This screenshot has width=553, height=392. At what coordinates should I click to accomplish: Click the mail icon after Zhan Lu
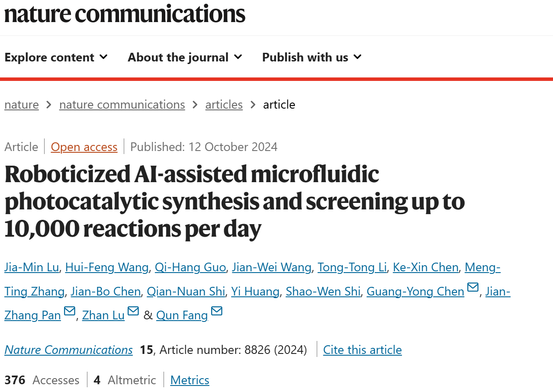[133, 311]
